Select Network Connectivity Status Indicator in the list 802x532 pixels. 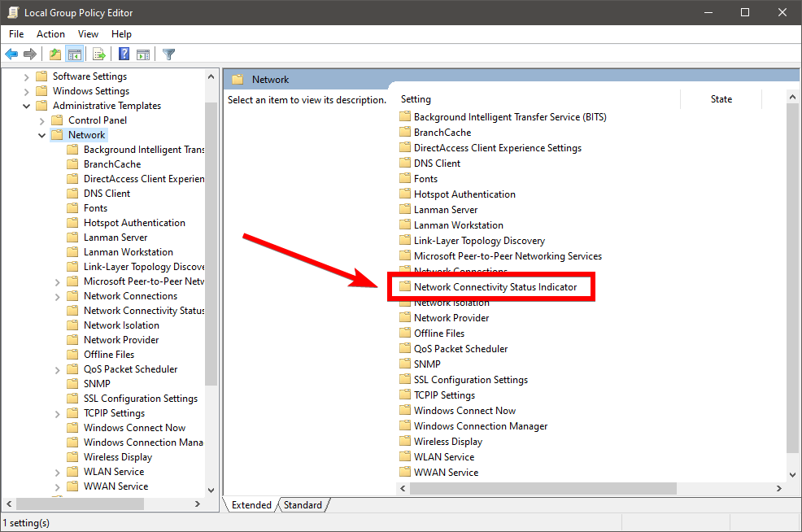coord(495,287)
